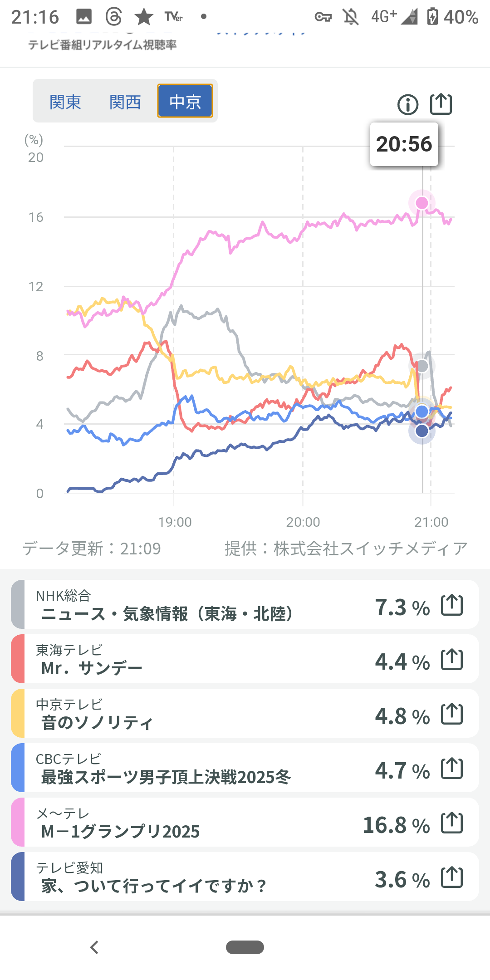The width and height of the screenshot is (490, 980).
Task: Tap the info icon above the chart
Action: (x=407, y=105)
